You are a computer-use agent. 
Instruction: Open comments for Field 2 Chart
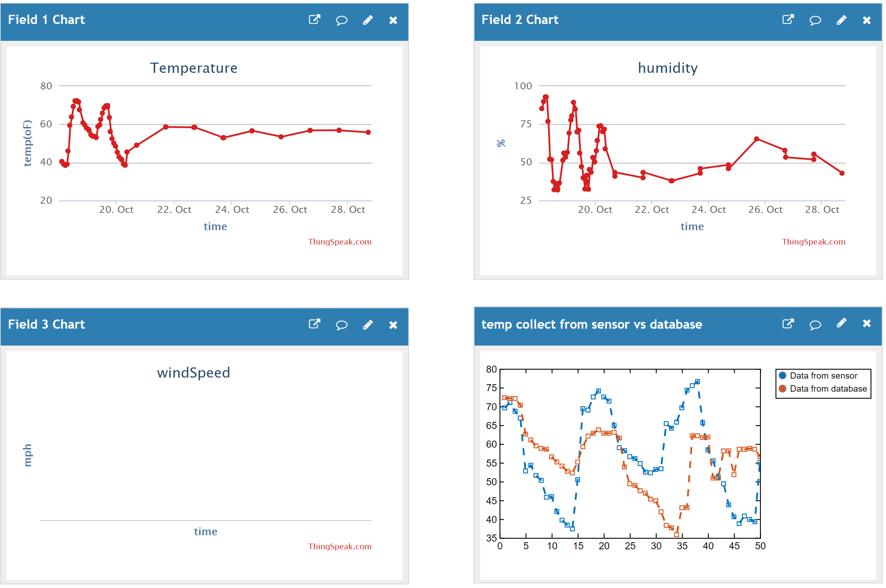pos(815,20)
